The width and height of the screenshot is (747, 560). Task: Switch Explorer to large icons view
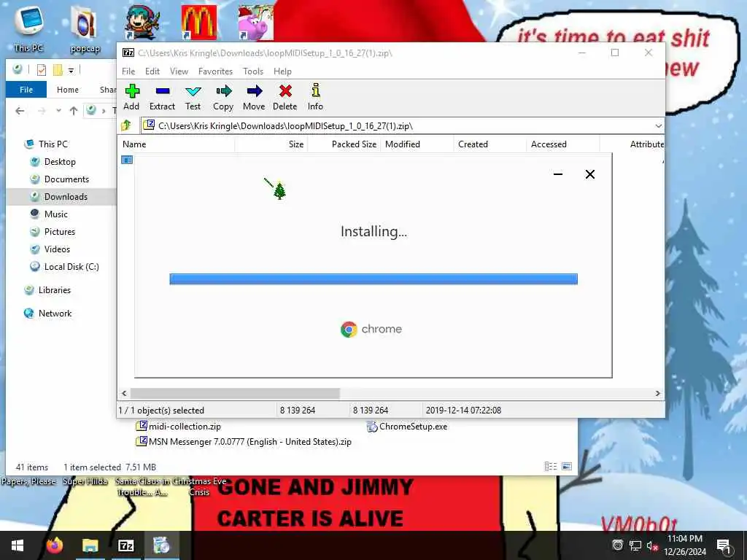point(567,467)
